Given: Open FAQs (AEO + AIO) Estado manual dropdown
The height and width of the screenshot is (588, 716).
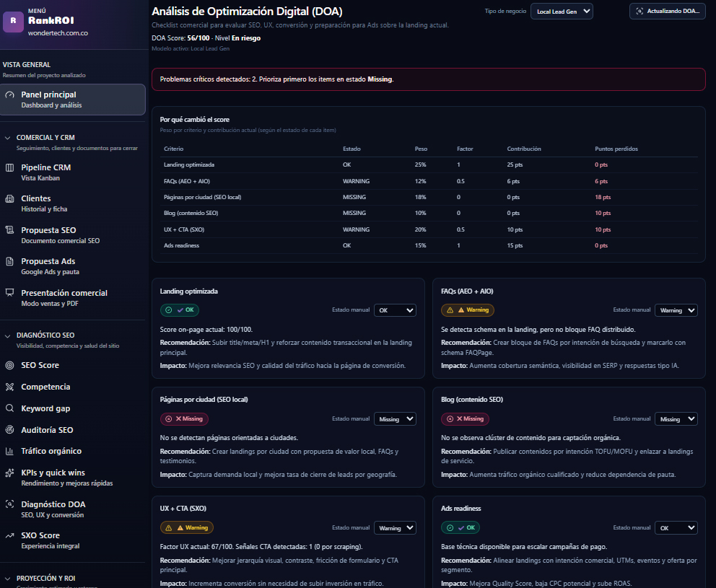Looking at the screenshot, I should [x=676, y=310].
